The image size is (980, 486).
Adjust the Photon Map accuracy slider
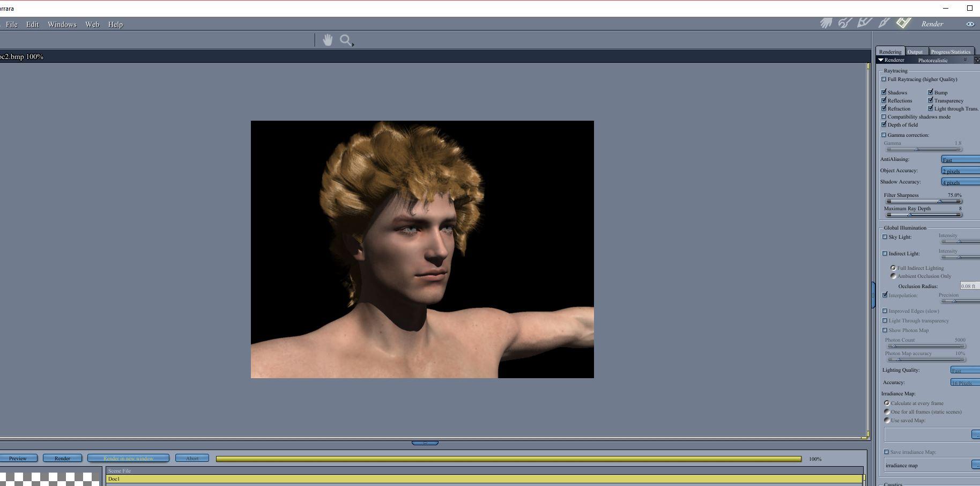tap(926, 359)
